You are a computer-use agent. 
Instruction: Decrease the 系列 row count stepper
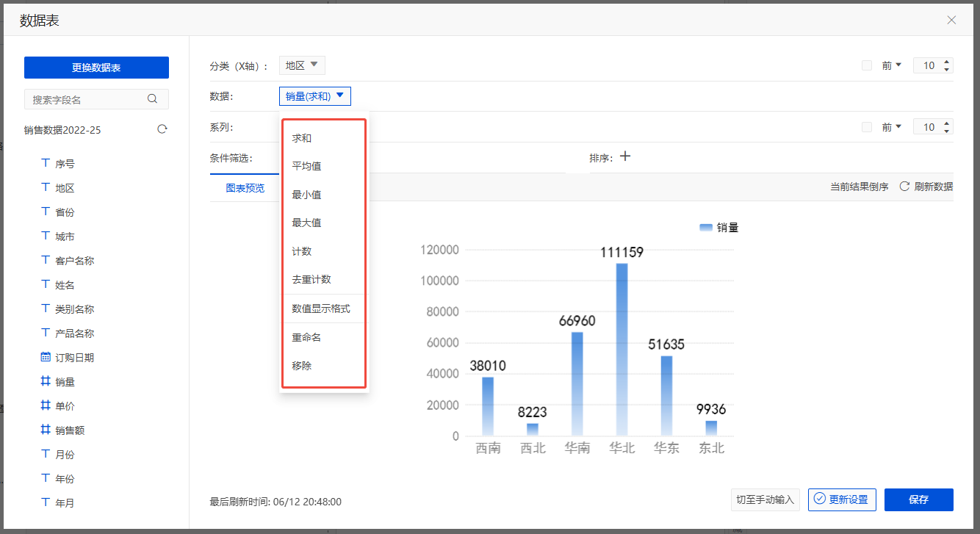[947, 131]
